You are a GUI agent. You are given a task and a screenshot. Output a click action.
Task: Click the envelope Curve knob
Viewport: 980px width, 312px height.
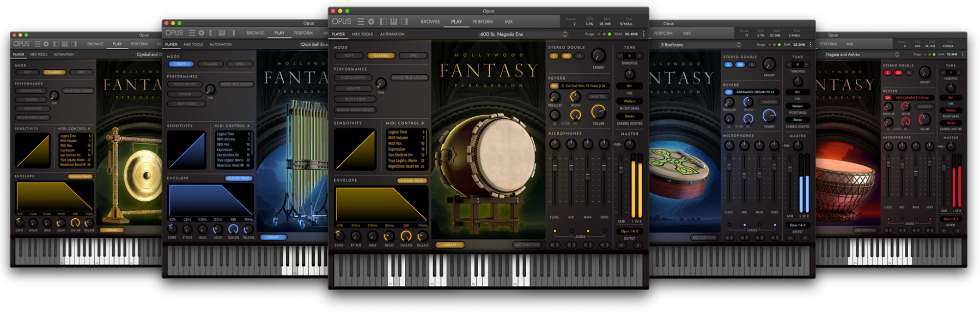(339, 236)
